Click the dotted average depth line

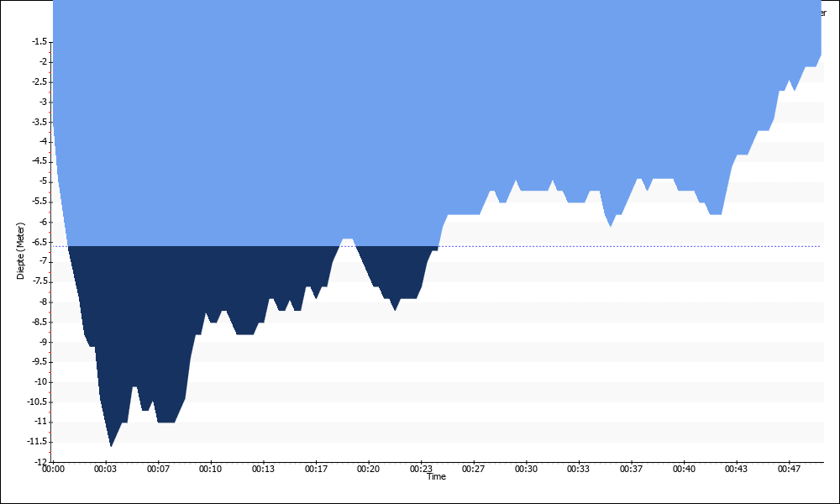437,246
